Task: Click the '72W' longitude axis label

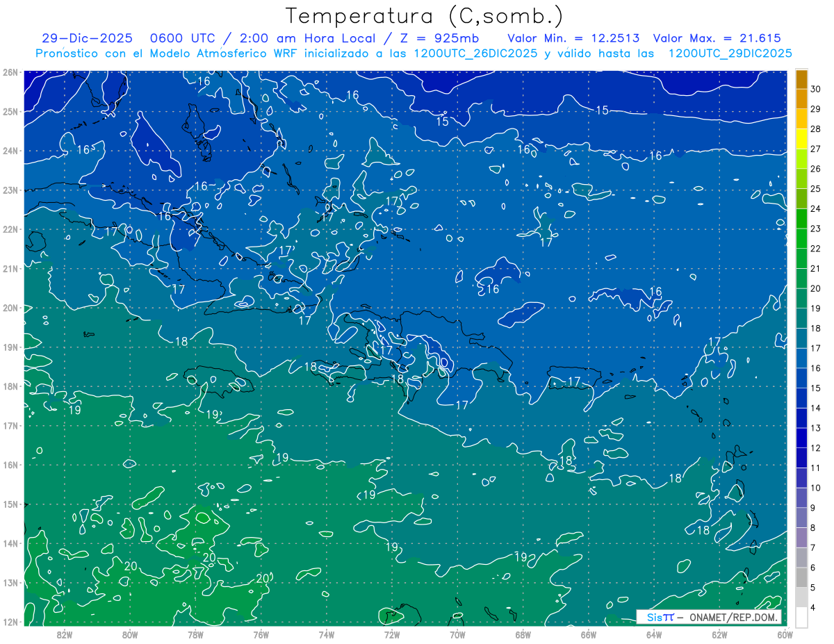Action: (392, 634)
